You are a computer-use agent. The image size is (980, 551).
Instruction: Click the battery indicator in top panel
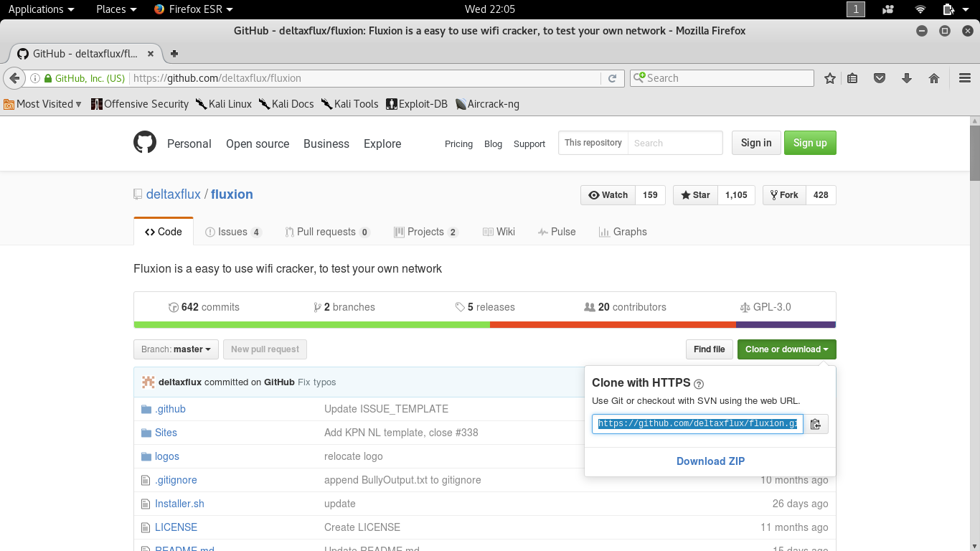[949, 9]
